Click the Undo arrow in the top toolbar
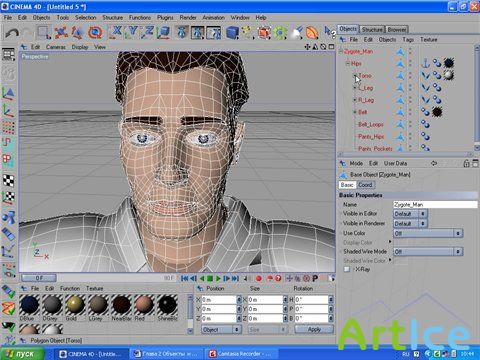Screen dimensions: 480x360 point(12,32)
